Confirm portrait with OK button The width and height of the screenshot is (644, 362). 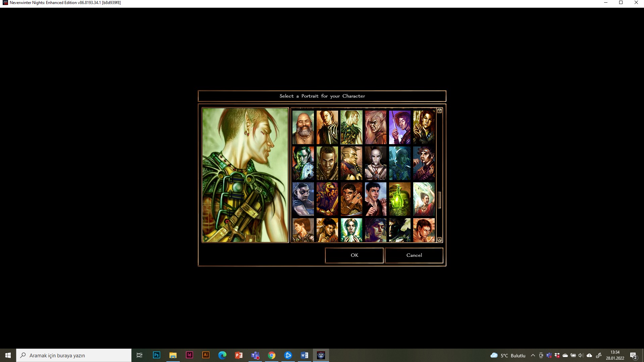click(x=354, y=255)
